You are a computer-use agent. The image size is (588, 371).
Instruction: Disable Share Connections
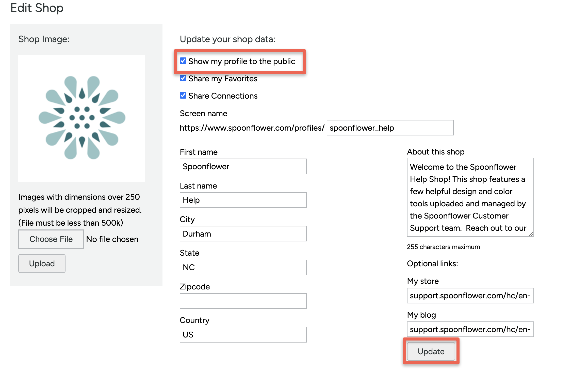coord(183,95)
